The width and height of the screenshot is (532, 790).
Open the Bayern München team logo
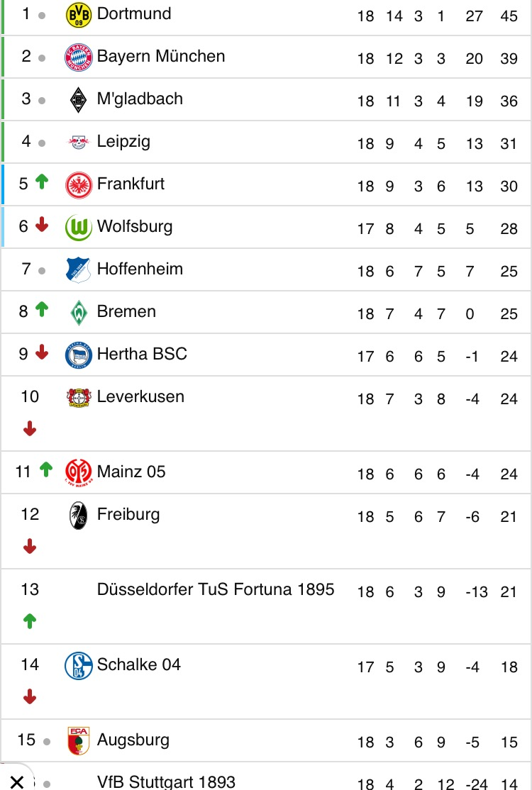pyautogui.click(x=79, y=57)
